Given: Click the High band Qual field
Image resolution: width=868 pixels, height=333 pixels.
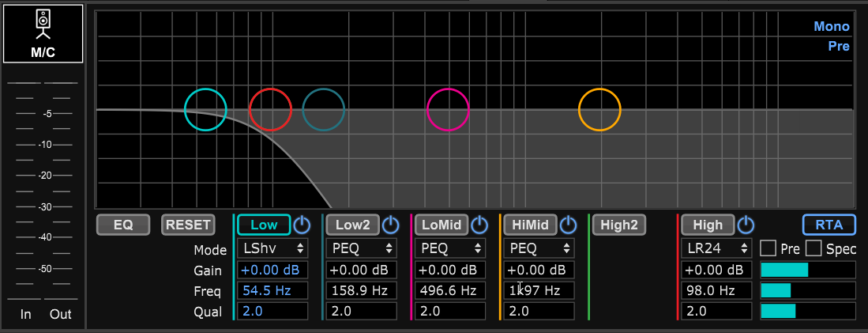Looking at the screenshot, I should pyautogui.click(x=716, y=311).
